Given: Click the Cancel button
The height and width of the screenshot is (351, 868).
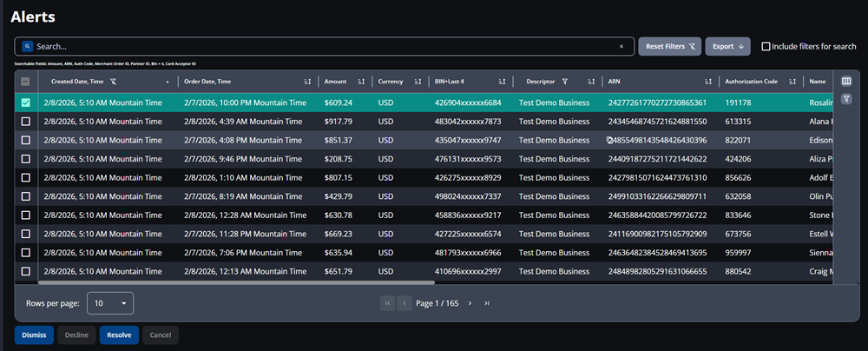Looking at the screenshot, I should (161, 334).
